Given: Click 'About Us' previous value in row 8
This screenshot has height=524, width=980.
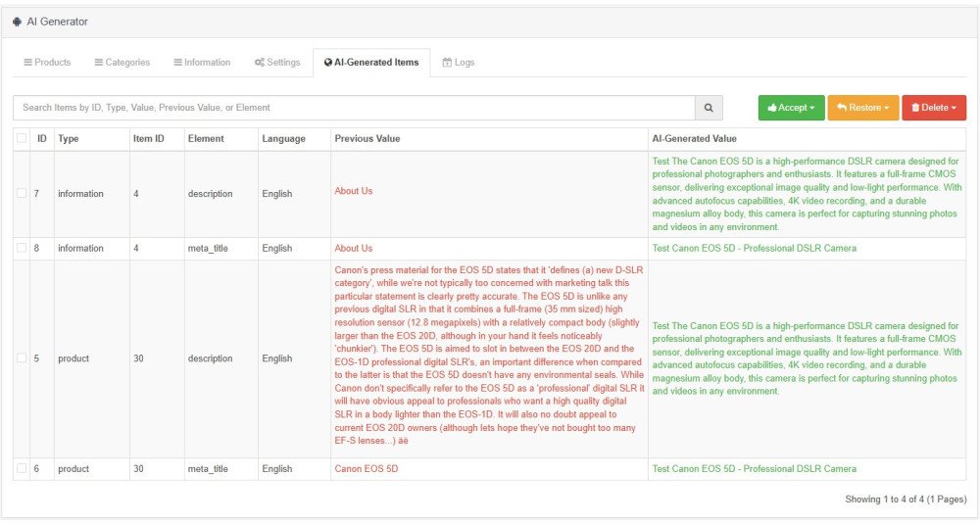Looking at the screenshot, I should tap(354, 248).
